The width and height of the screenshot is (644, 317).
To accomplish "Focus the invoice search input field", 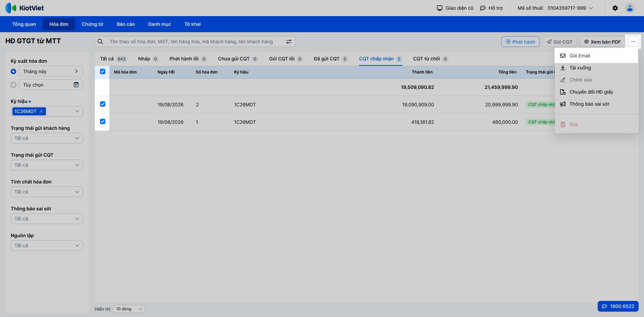I will click(x=195, y=42).
